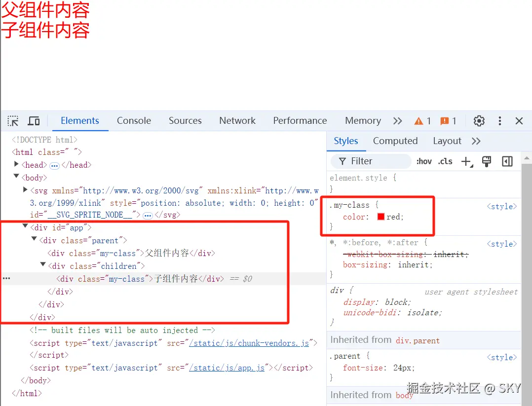
Task: Select the 父组件内容 div row in DOM tree
Action: [131, 253]
